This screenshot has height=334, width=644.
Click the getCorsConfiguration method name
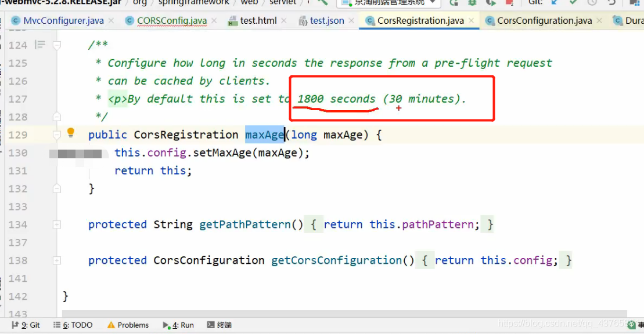337,260
